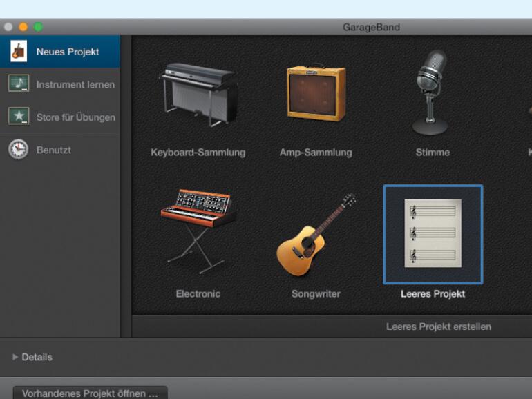Select the Amp-Sammlung amplifier icon
This screenshot has height=399, width=532.
(316, 93)
